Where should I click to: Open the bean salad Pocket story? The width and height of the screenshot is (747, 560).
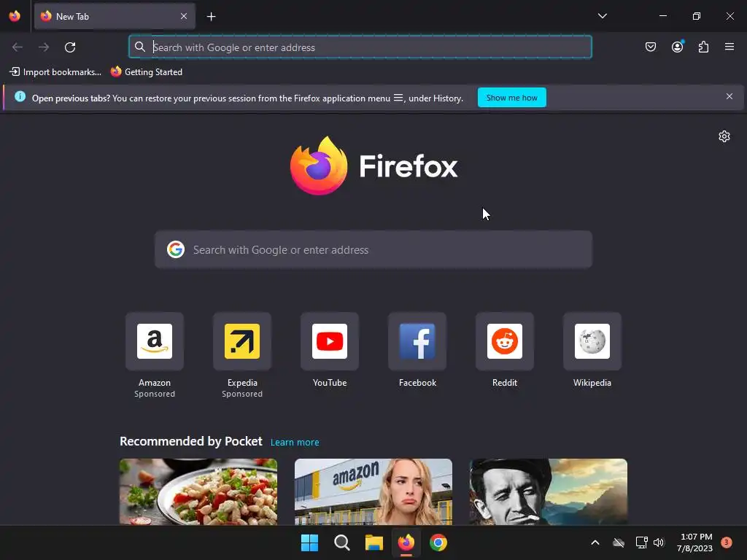pos(198,491)
